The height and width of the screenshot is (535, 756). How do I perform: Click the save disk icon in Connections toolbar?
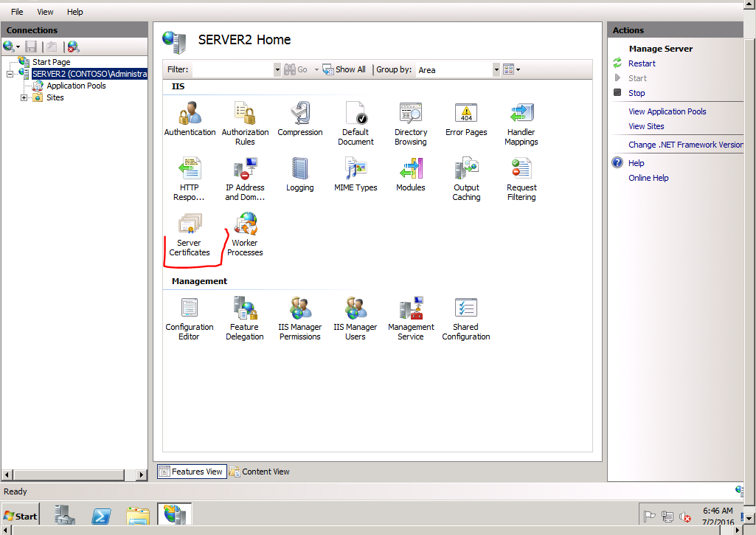click(x=31, y=46)
